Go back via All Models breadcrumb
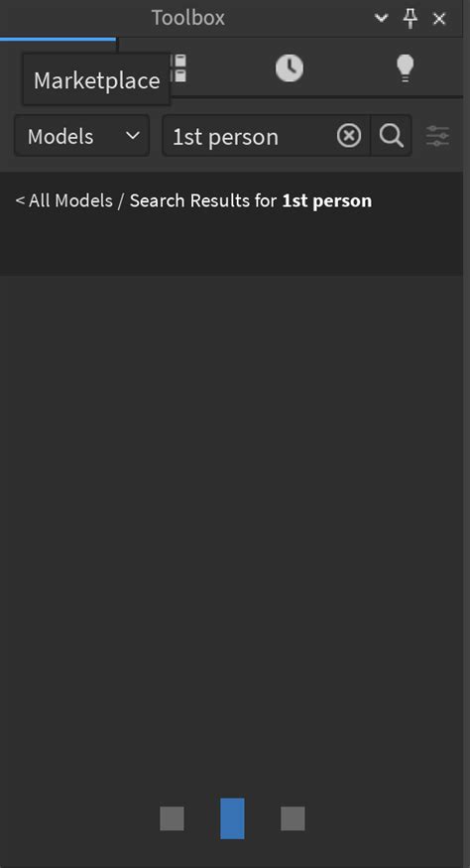Viewport: 470px width, 868px height. (64, 200)
